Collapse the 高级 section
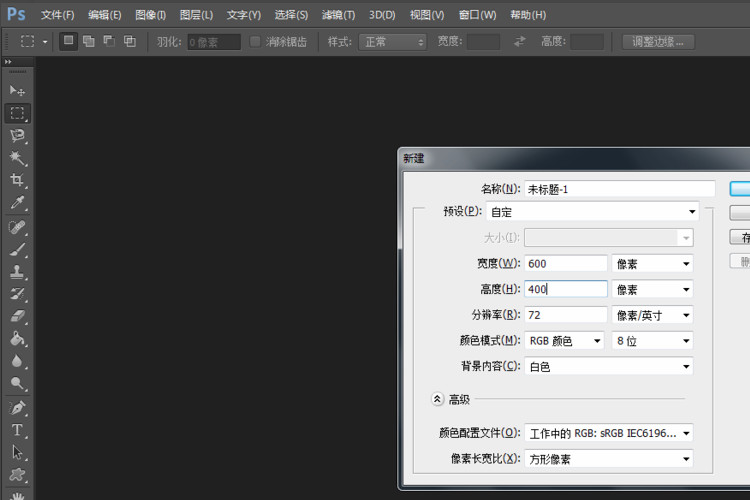This screenshot has width=750, height=500. (437, 399)
